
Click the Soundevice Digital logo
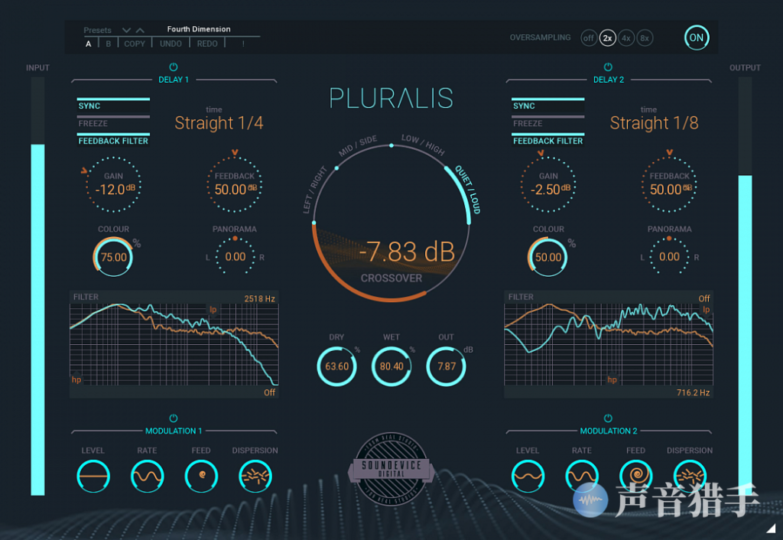(x=391, y=468)
